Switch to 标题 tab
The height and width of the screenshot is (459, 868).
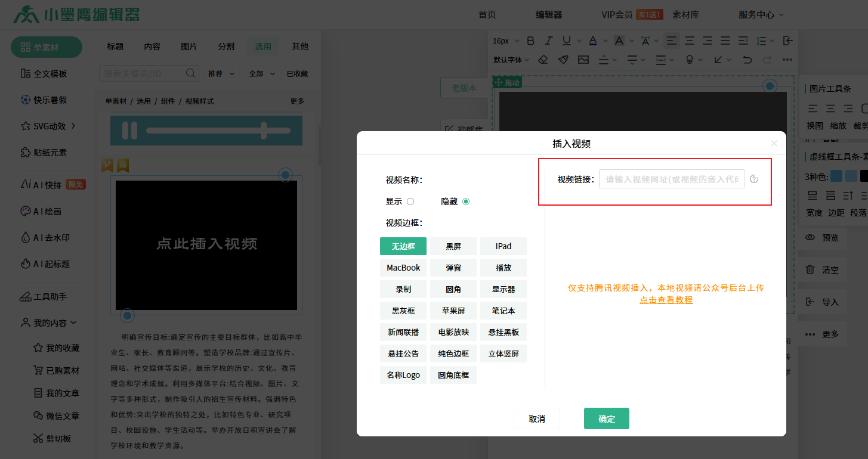(115, 46)
